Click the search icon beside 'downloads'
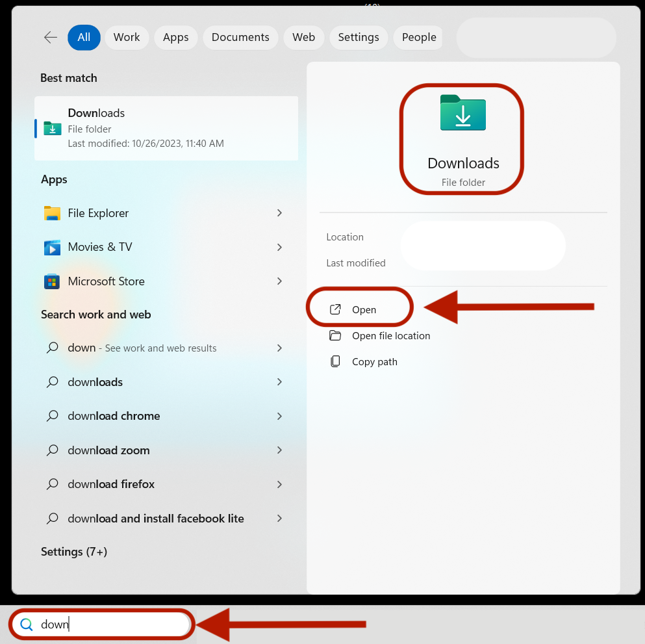645x644 pixels. 52,382
